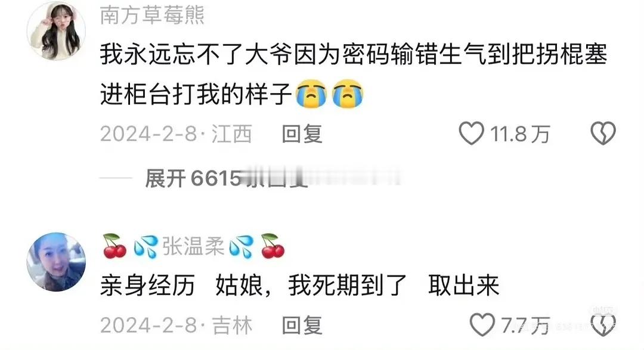Reply to 南方草莓熊's comment via 回复
This screenshot has height=350, width=644.
click(x=302, y=134)
